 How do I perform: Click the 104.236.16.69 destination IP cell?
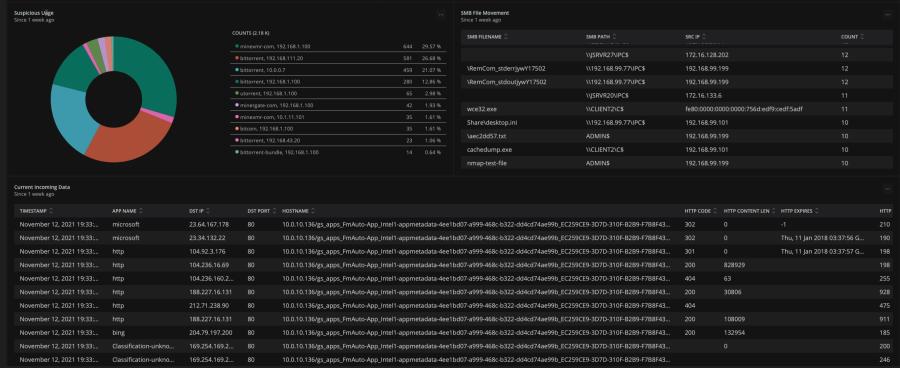pyautogui.click(x=209, y=265)
